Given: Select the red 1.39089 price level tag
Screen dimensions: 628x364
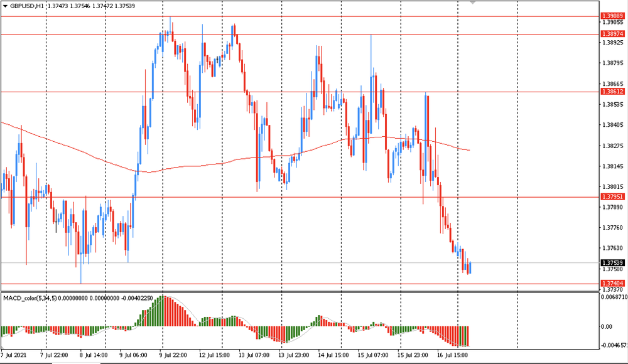Looking at the screenshot, I should pyautogui.click(x=612, y=16).
